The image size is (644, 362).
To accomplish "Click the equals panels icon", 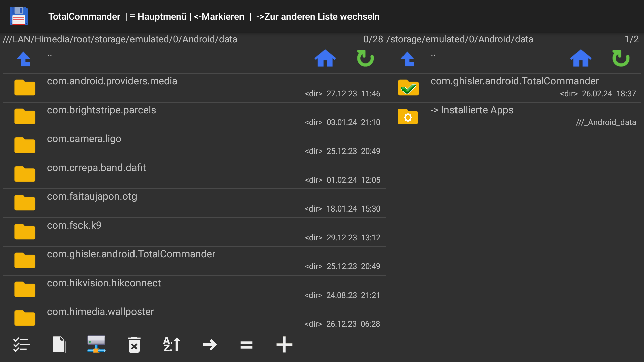I will click(x=247, y=345).
